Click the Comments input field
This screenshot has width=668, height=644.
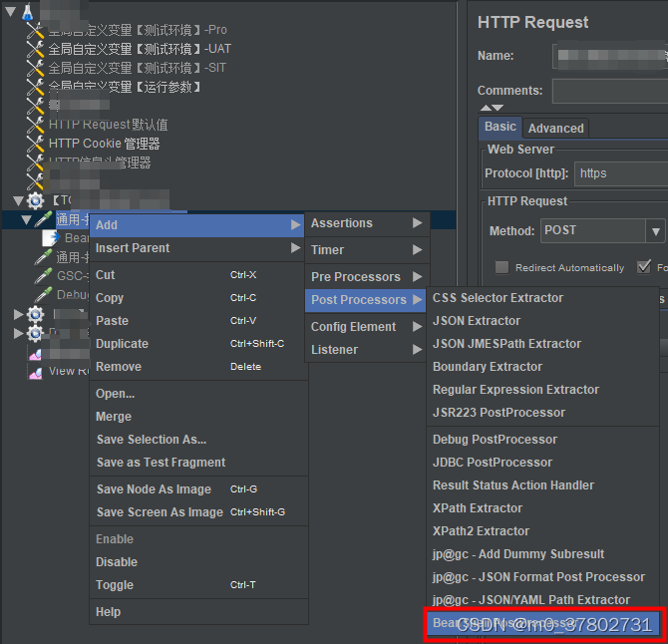pyautogui.click(x=610, y=91)
